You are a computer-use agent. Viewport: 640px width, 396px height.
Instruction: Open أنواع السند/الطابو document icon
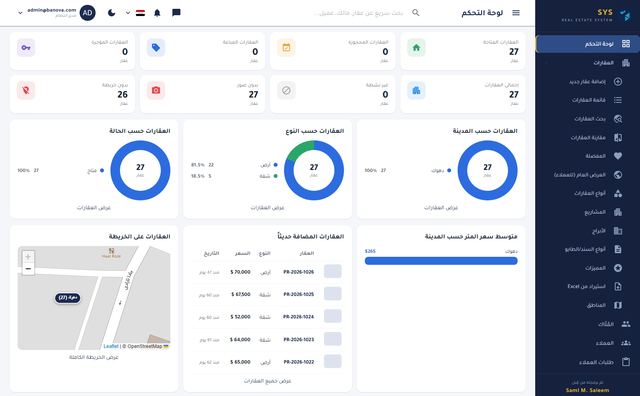(x=618, y=249)
